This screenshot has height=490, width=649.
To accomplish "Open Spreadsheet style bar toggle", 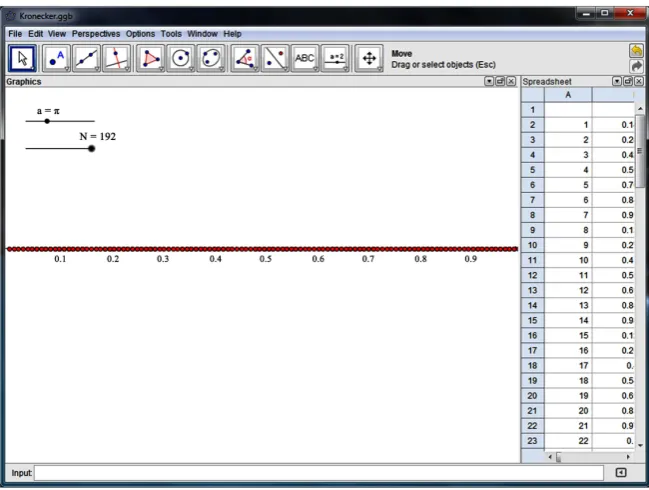I will pyautogui.click(x=617, y=81).
